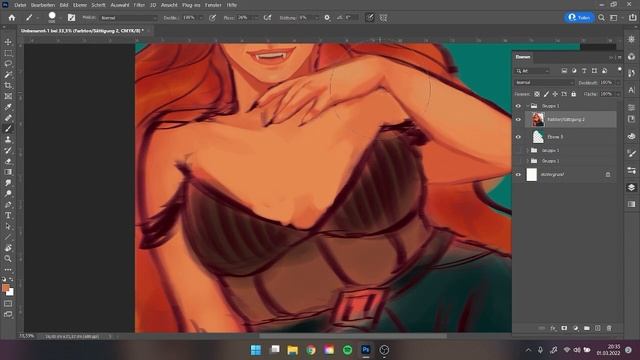Image resolution: width=640 pixels, height=360 pixels.
Task: Open the Fluss value dropdown
Action: click(256, 18)
